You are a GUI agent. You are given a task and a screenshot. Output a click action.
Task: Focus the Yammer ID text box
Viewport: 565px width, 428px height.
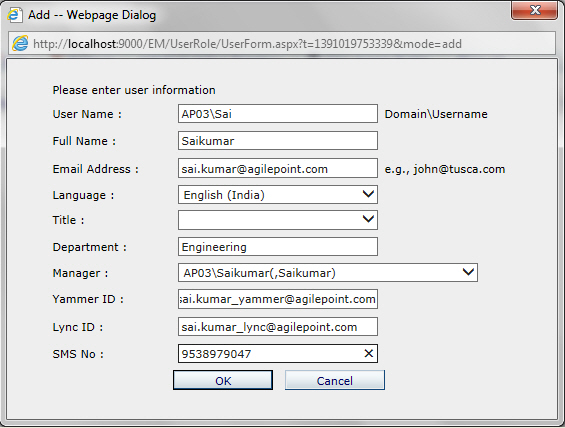(278, 299)
